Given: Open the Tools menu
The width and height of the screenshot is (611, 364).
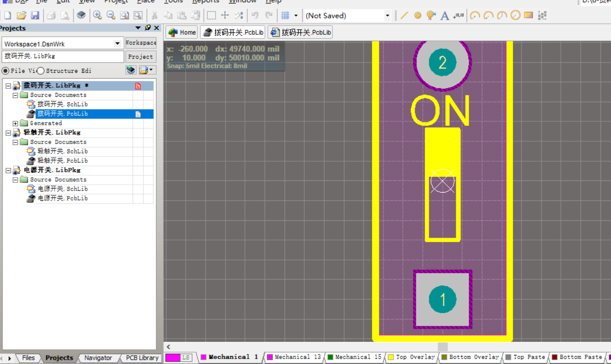Looking at the screenshot, I should [x=173, y=2].
